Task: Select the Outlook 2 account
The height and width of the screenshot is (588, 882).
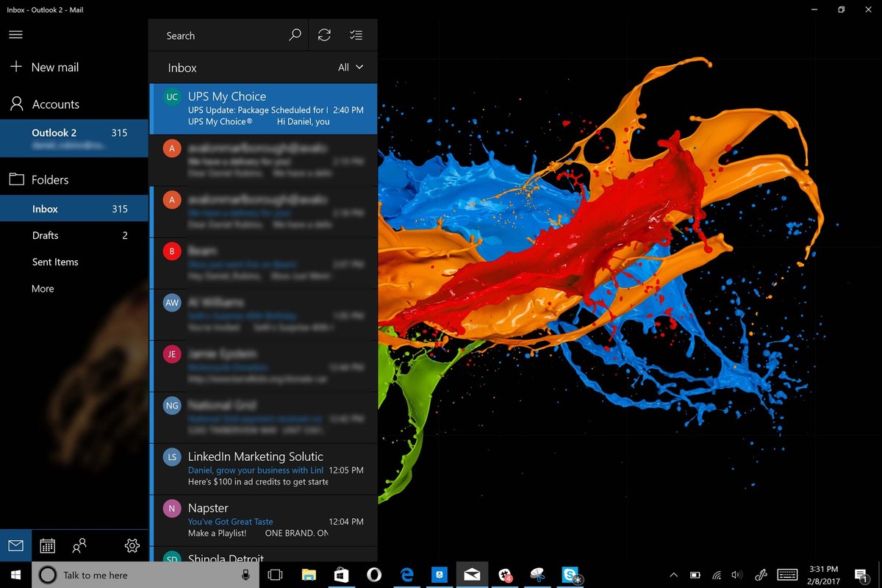Action: pos(73,137)
